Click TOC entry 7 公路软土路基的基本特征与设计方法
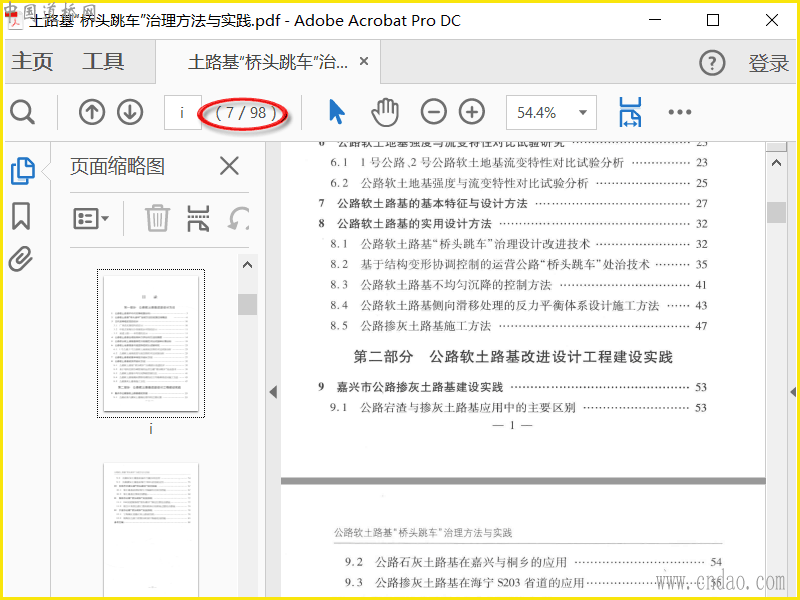800x600 pixels. 512,203
